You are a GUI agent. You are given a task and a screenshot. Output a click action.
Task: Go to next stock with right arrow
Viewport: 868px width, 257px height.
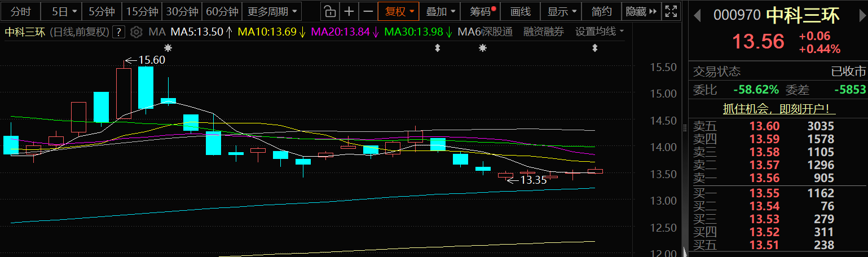860,15
